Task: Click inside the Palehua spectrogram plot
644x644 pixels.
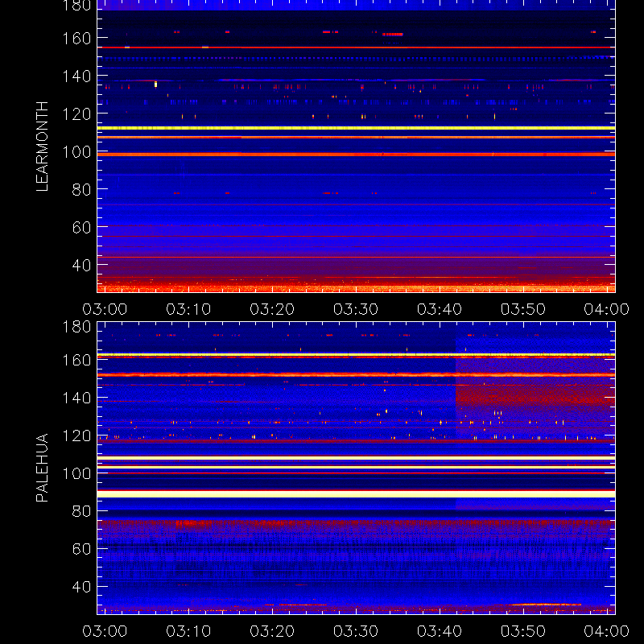Action: coord(356,468)
